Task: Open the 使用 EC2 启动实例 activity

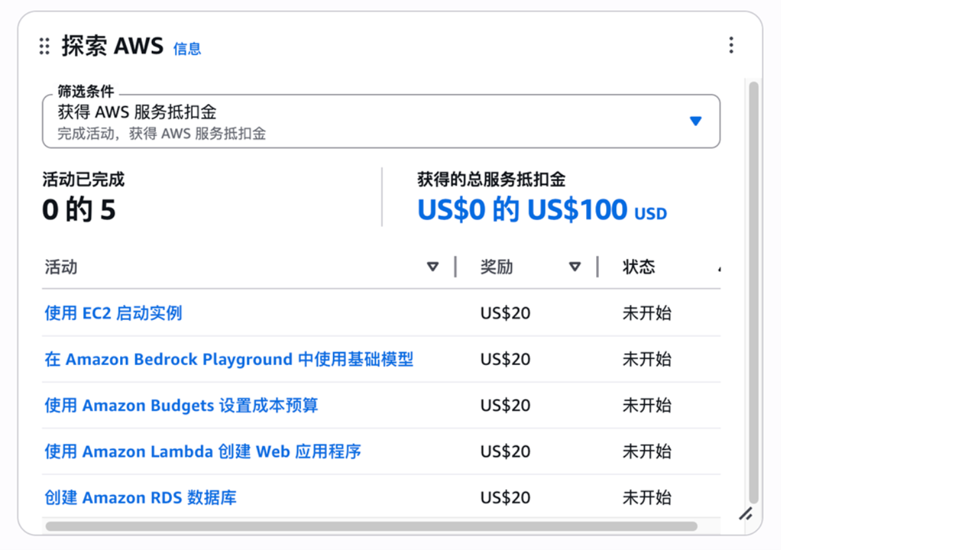Action: click(113, 313)
